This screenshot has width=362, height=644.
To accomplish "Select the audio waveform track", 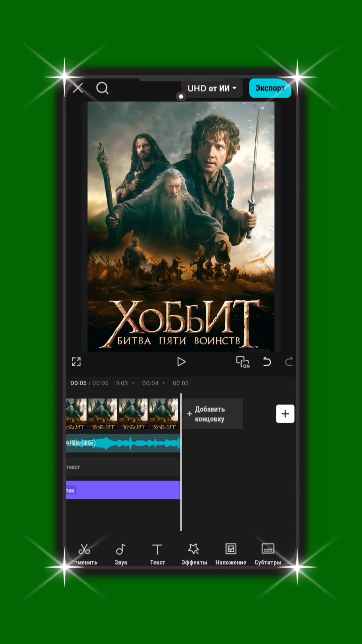I will pyautogui.click(x=123, y=443).
